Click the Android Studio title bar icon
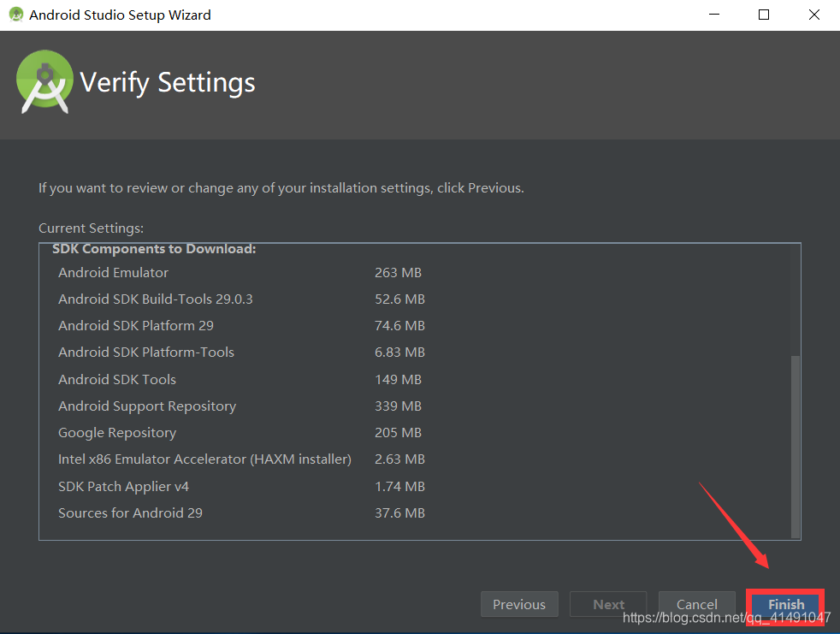The height and width of the screenshot is (634, 840). coord(16,15)
